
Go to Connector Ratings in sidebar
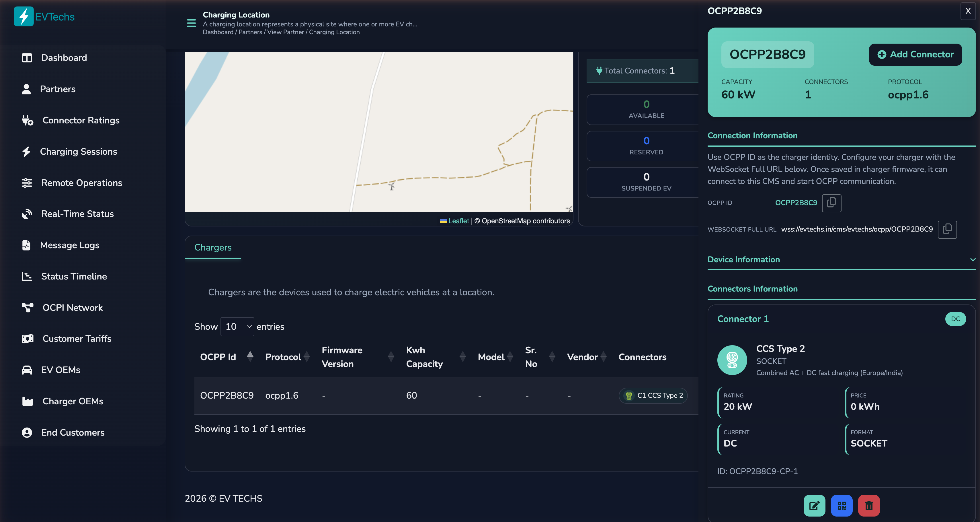coord(81,120)
